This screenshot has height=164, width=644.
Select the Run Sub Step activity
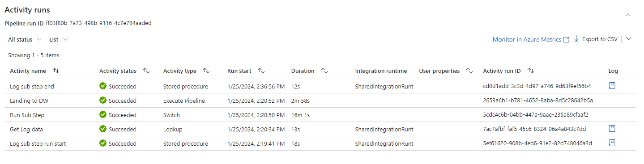27,115
